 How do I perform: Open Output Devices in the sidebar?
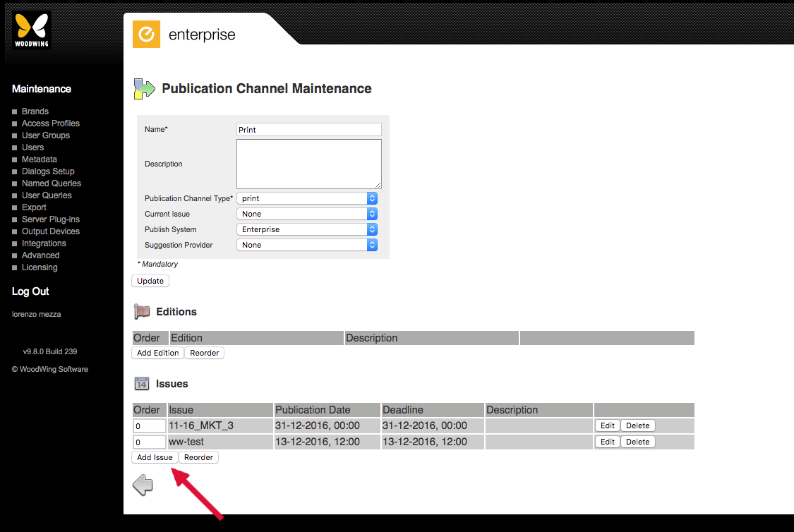[51, 231]
